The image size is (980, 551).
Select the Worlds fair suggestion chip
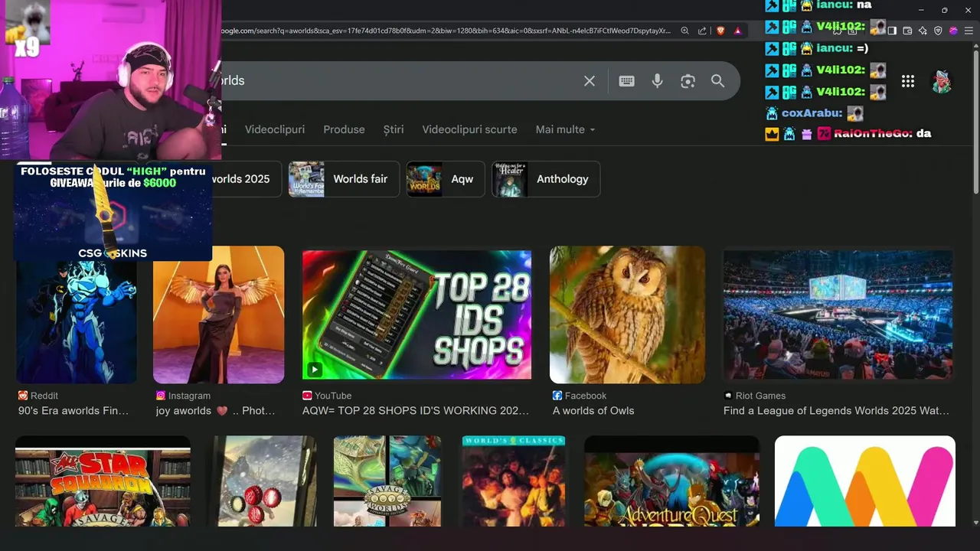[344, 179]
